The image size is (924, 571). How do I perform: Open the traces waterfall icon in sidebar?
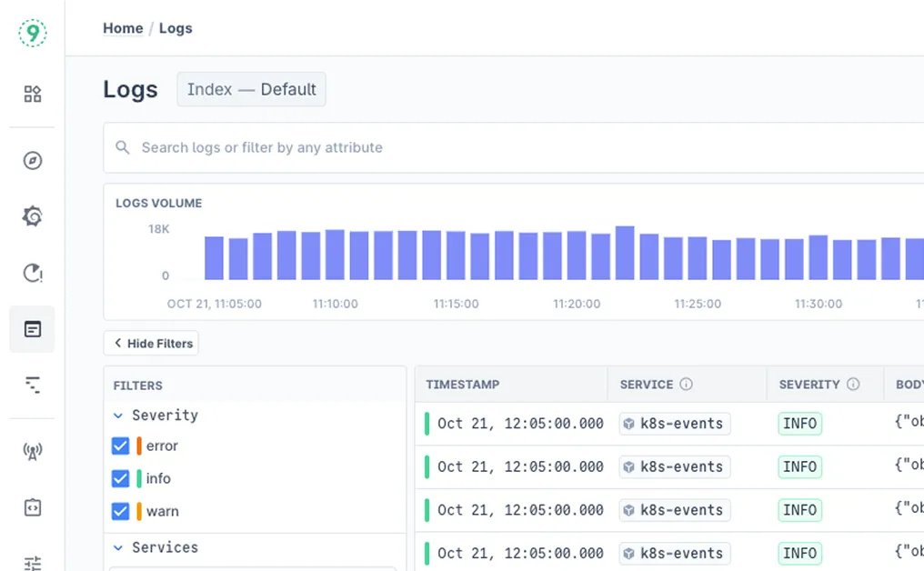pyautogui.click(x=33, y=385)
